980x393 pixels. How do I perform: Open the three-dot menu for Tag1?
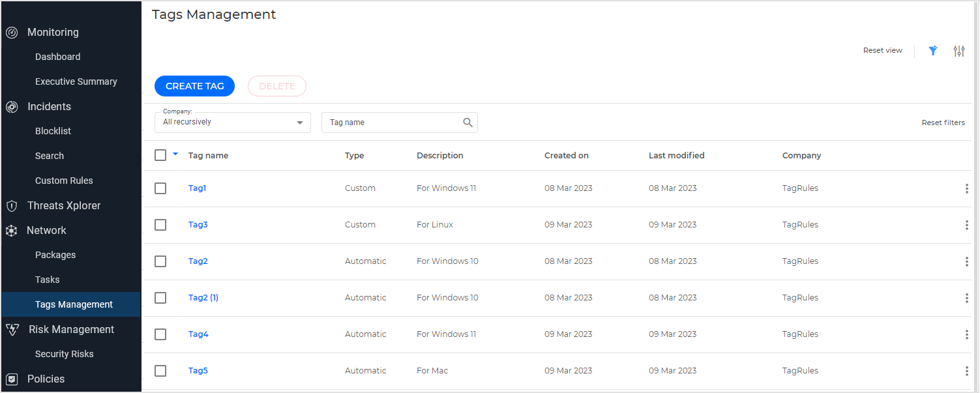click(966, 188)
